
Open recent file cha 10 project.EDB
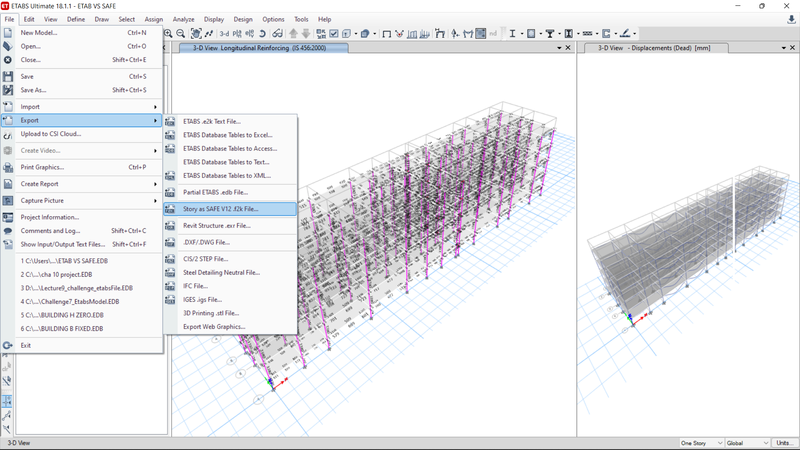(82, 274)
